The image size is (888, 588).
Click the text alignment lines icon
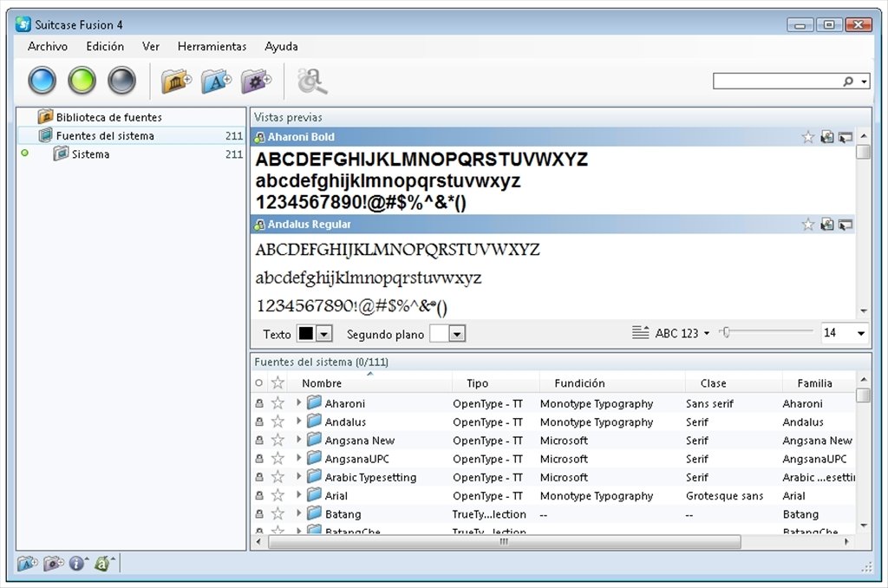tap(641, 332)
